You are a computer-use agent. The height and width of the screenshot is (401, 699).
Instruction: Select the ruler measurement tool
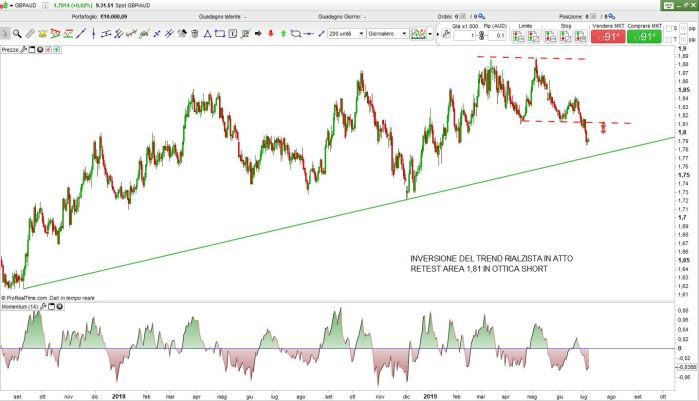click(30, 34)
